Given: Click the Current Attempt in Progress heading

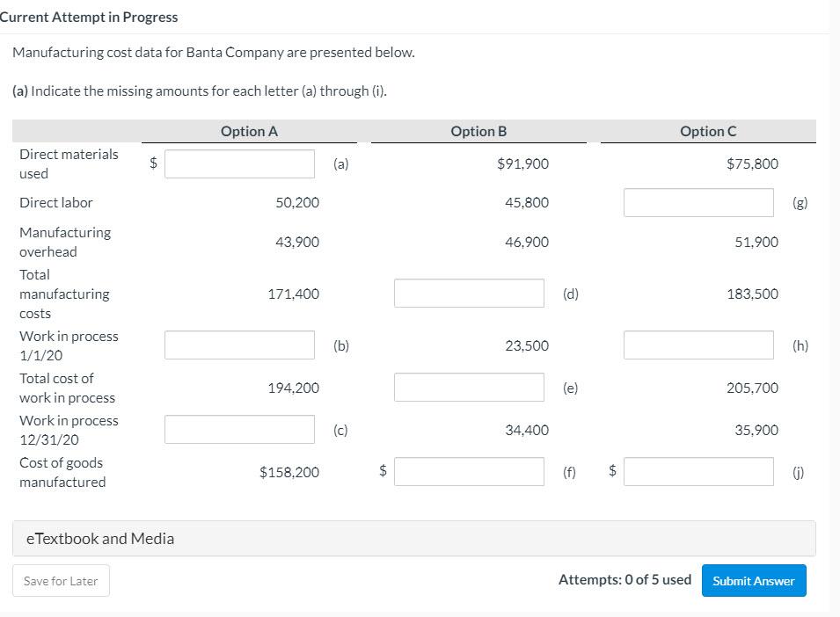Looking at the screenshot, I should pyautogui.click(x=89, y=17).
